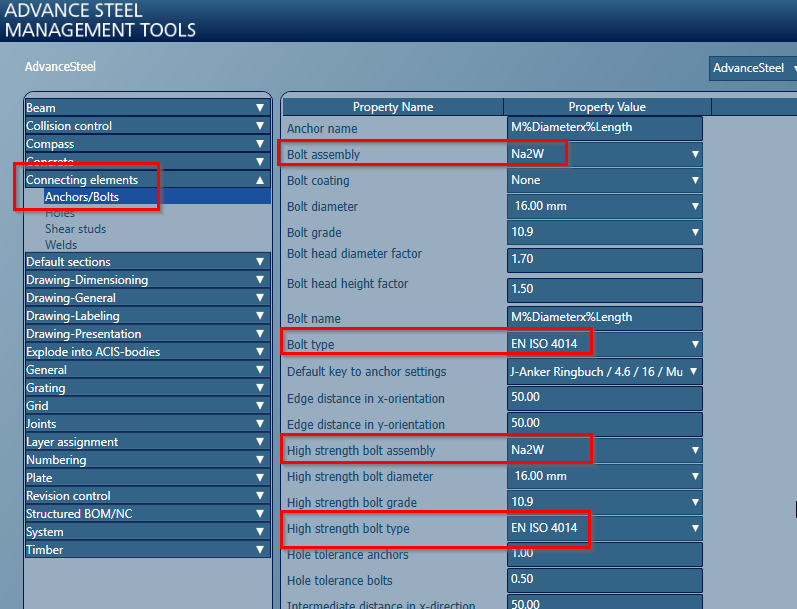Select the Shear studs subcategory
Image resolution: width=797 pixels, height=609 pixels.
coord(75,229)
